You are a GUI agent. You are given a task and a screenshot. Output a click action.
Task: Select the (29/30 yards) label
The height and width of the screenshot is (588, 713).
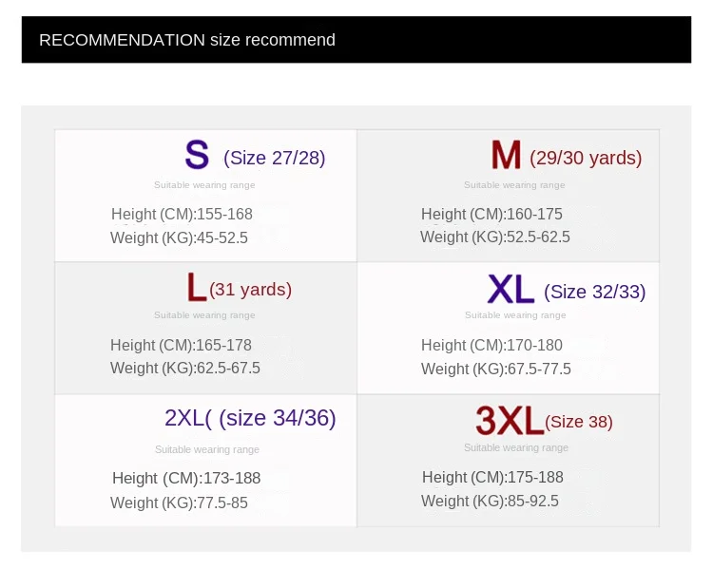pos(586,158)
